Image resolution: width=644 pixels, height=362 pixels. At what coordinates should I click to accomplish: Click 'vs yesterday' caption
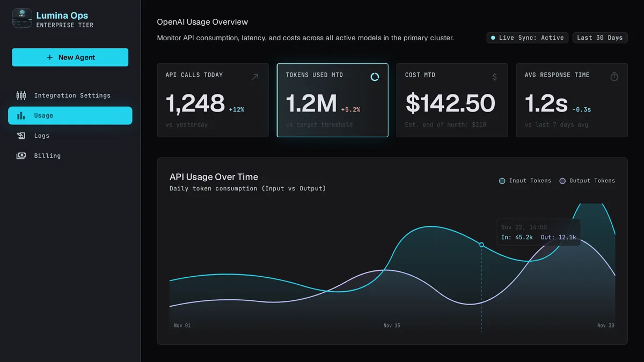point(187,125)
